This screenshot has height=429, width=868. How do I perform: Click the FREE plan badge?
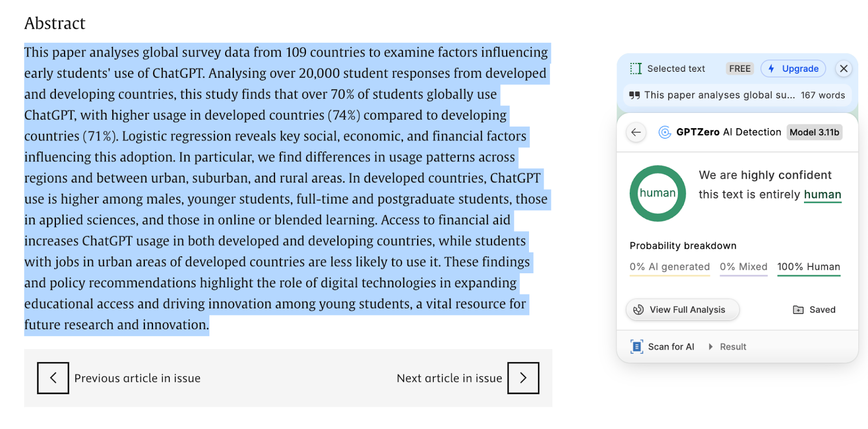pyautogui.click(x=739, y=69)
